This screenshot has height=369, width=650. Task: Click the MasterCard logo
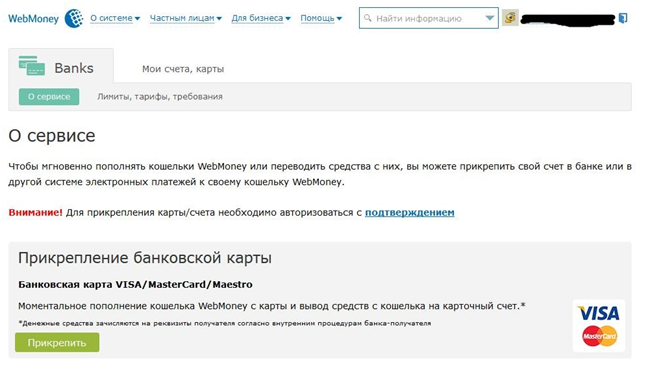pos(599,336)
